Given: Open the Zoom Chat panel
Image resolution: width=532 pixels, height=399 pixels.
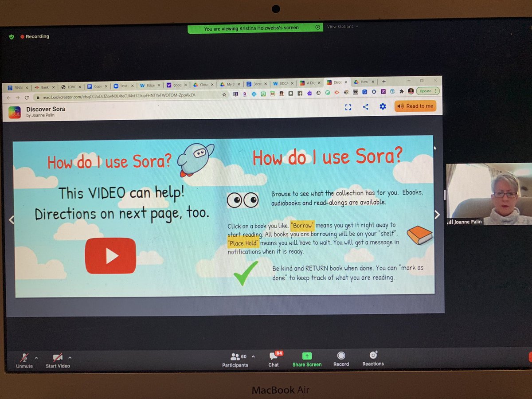Looking at the screenshot, I should [x=274, y=360].
